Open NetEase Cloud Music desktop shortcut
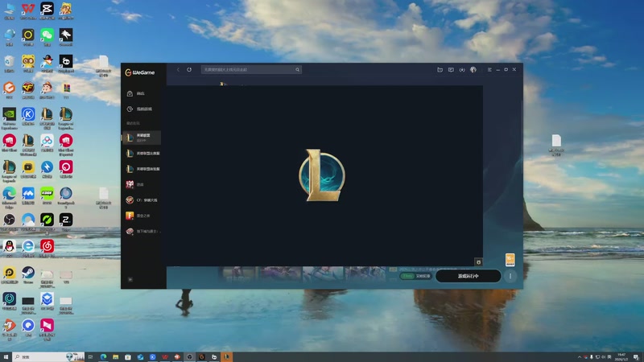Viewport: 644px width, 362px height. [47, 249]
